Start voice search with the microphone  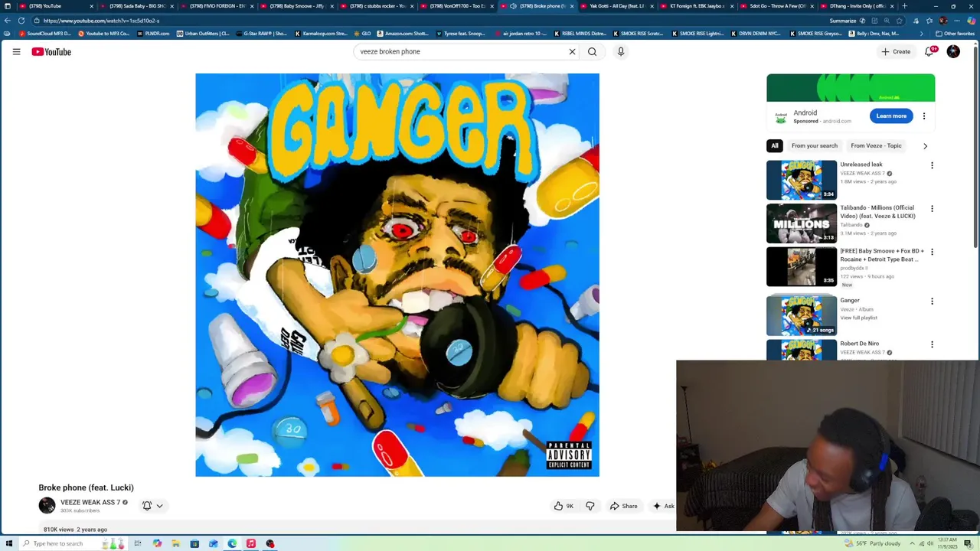coord(621,51)
